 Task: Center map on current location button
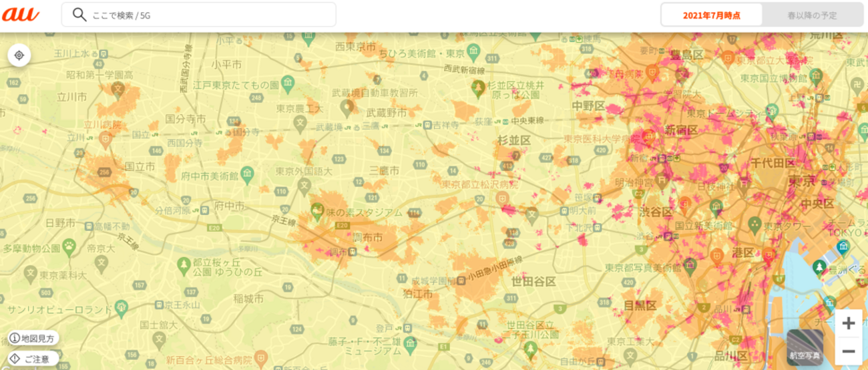pos(19,55)
